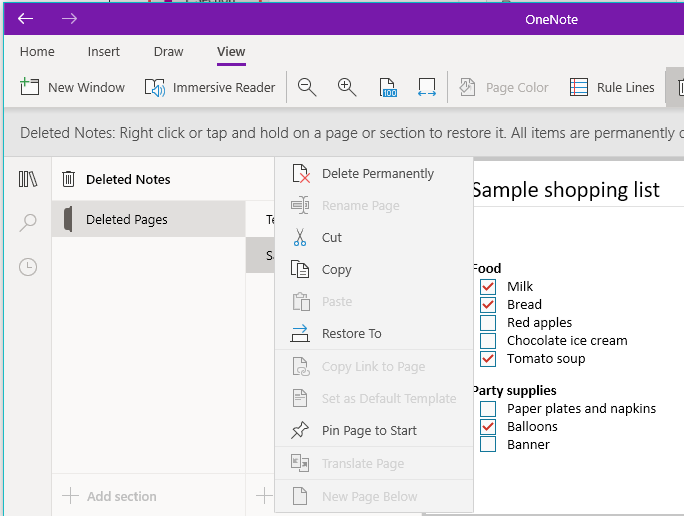Check Paper plates and napkins checkbox
This screenshot has width=685, height=516.
[488, 409]
